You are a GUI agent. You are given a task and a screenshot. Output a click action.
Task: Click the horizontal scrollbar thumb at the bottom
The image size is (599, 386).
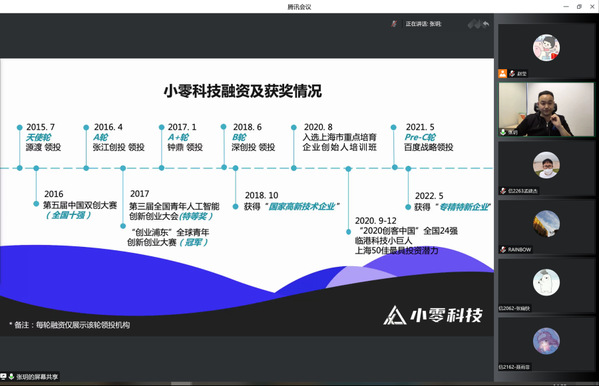tap(181, 383)
